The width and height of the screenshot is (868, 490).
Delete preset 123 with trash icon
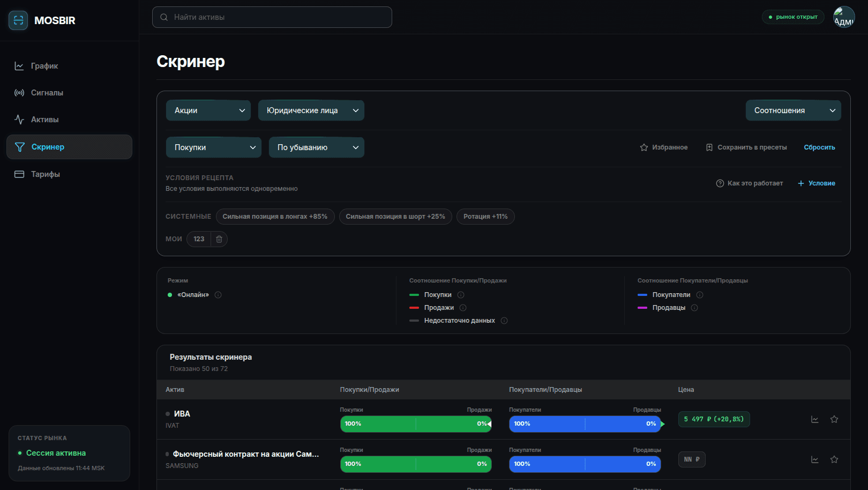coord(219,239)
